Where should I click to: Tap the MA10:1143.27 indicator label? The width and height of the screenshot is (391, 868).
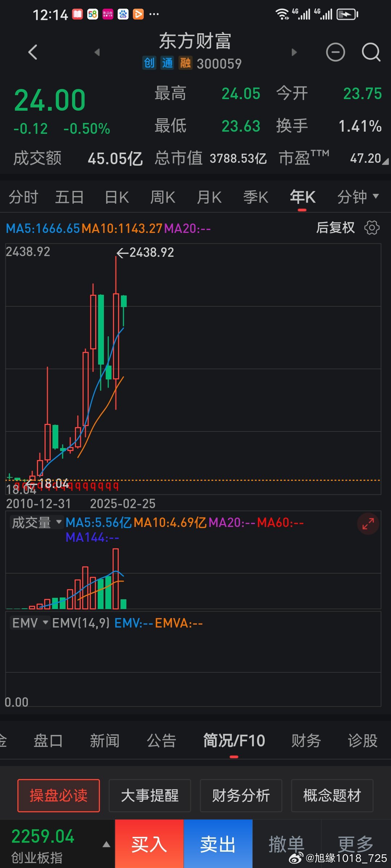122,229
